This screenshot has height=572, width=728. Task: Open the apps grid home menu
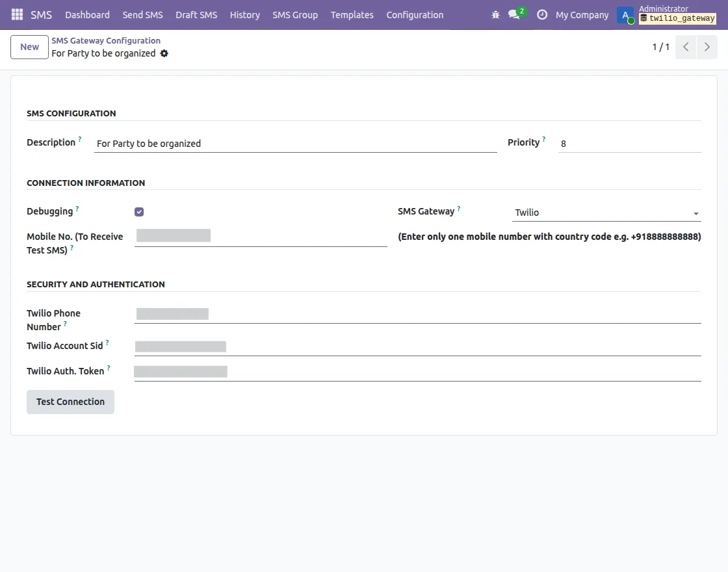17,15
